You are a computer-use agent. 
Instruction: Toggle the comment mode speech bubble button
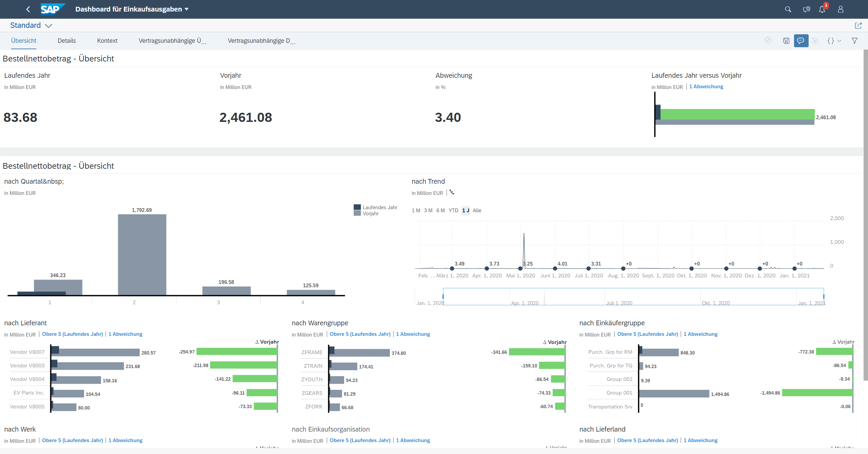point(801,41)
